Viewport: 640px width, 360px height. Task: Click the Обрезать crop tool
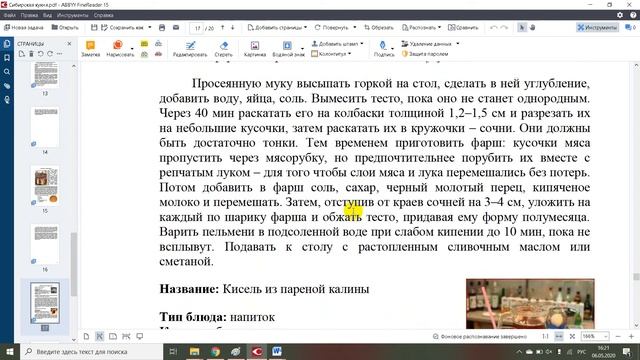(379, 27)
